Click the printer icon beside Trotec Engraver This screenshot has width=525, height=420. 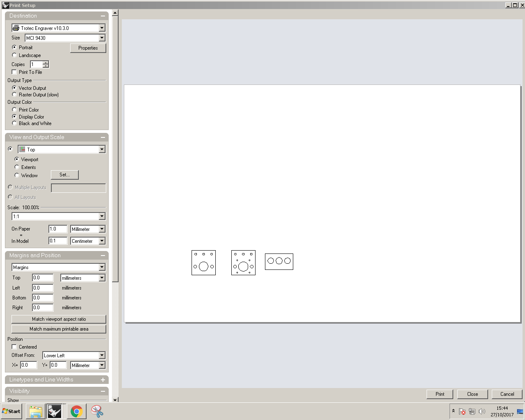click(16, 27)
